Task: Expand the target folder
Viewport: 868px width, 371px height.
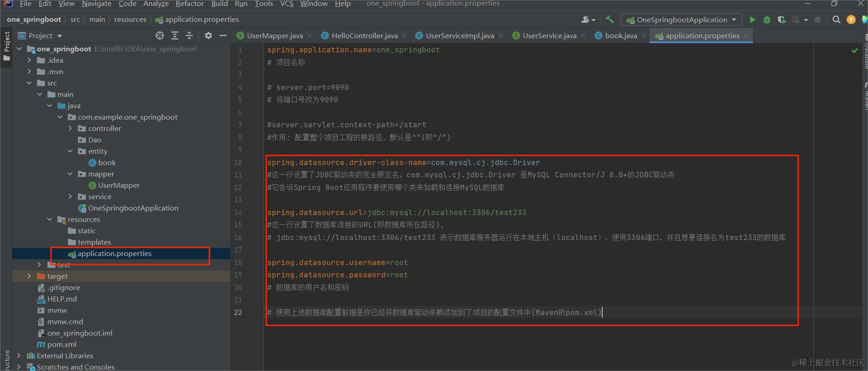Action: tap(29, 276)
